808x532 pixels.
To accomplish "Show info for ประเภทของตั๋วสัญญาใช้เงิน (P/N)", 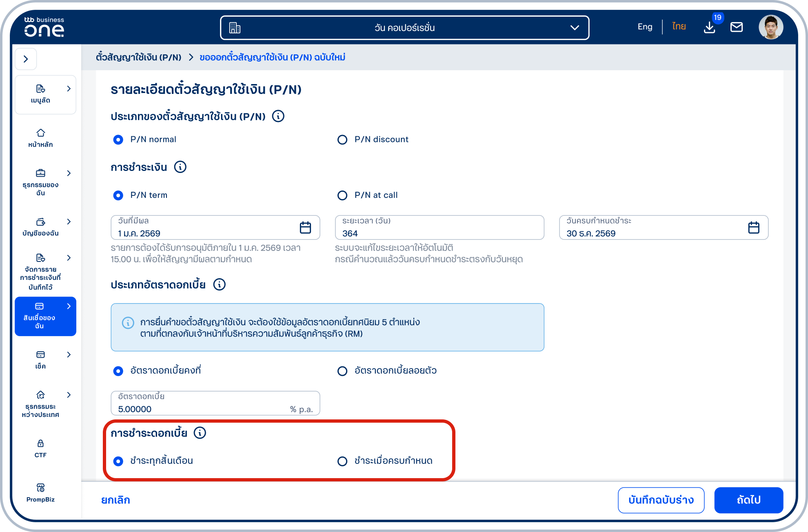I will click(x=278, y=116).
